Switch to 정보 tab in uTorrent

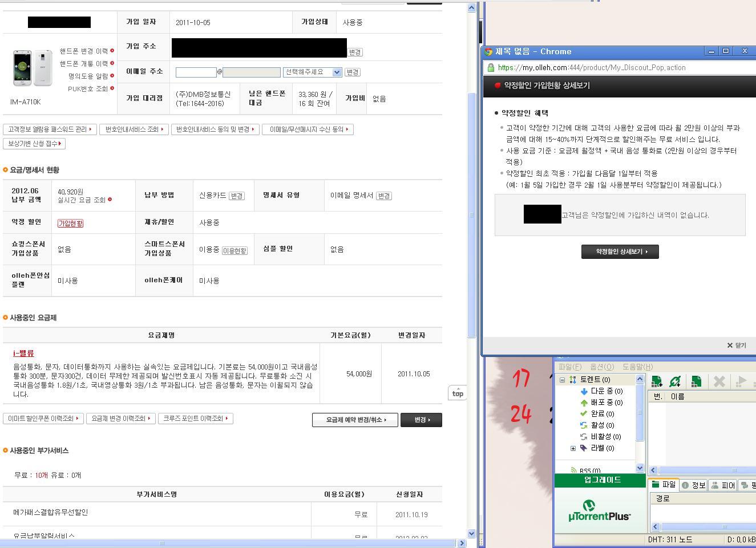[694, 485]
